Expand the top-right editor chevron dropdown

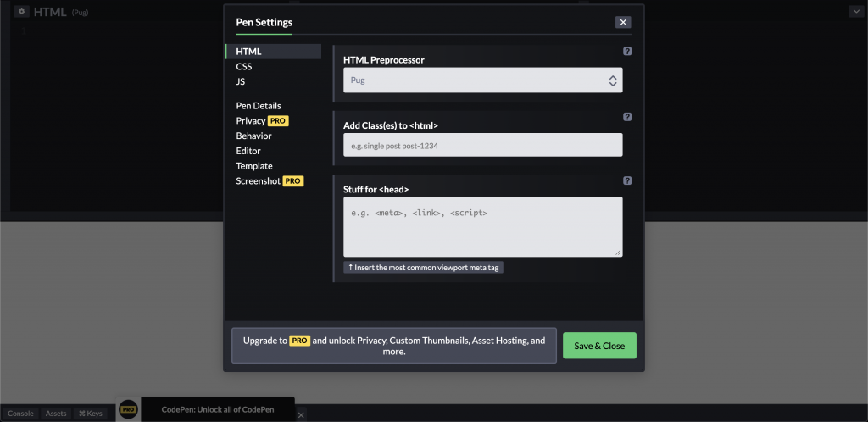[856, 12]
